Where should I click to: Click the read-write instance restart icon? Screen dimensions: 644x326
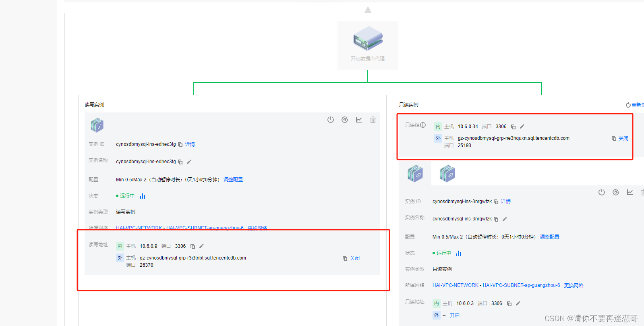345,120
